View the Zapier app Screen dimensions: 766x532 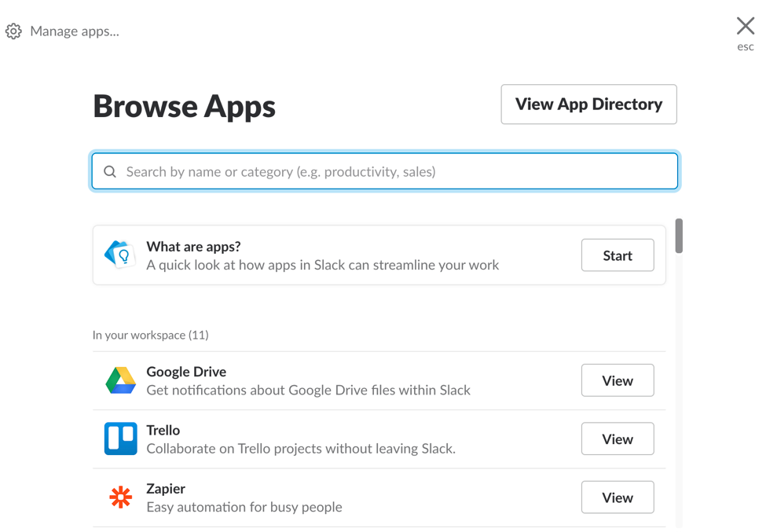(x=617, y=497)
